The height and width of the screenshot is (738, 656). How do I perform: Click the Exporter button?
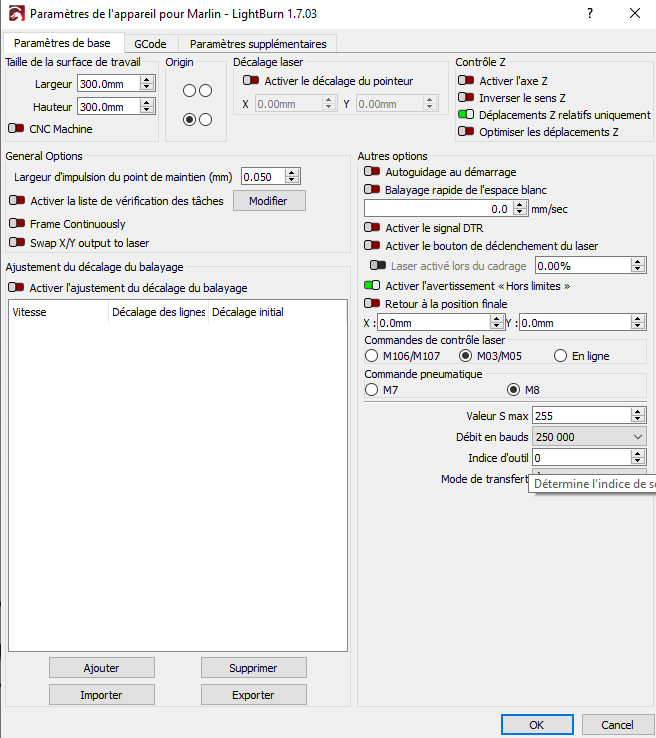(x=254, y=695)
